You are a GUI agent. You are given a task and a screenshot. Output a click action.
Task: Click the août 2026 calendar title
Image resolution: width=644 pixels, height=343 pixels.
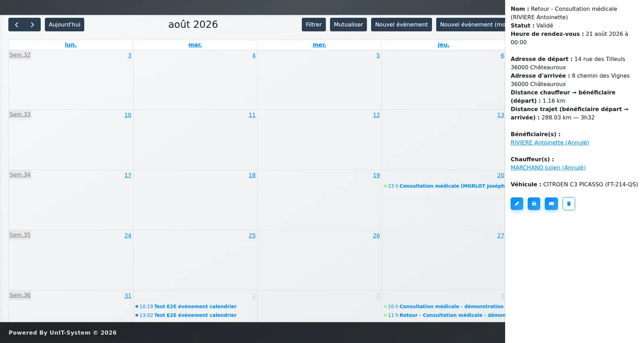tap(193, 25)
